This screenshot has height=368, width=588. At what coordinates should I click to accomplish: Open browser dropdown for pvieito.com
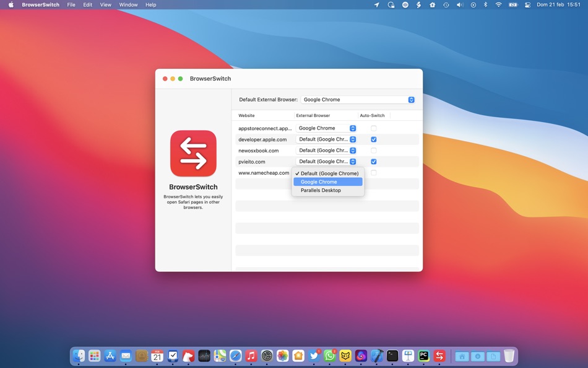(x=326, y=162)
